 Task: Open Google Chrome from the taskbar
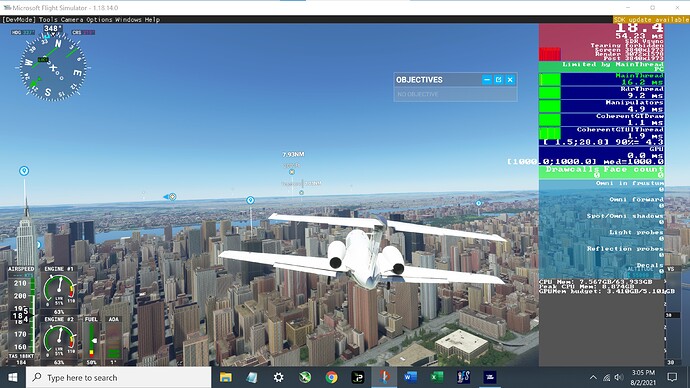(331, 377)
